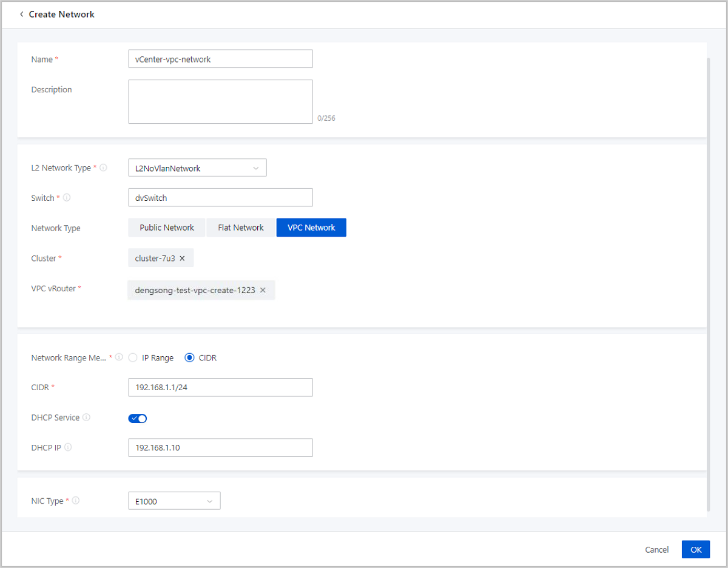Click the info icon beside Network Range Method
This screenshot has width=728, height=568.
coord(120,357)
